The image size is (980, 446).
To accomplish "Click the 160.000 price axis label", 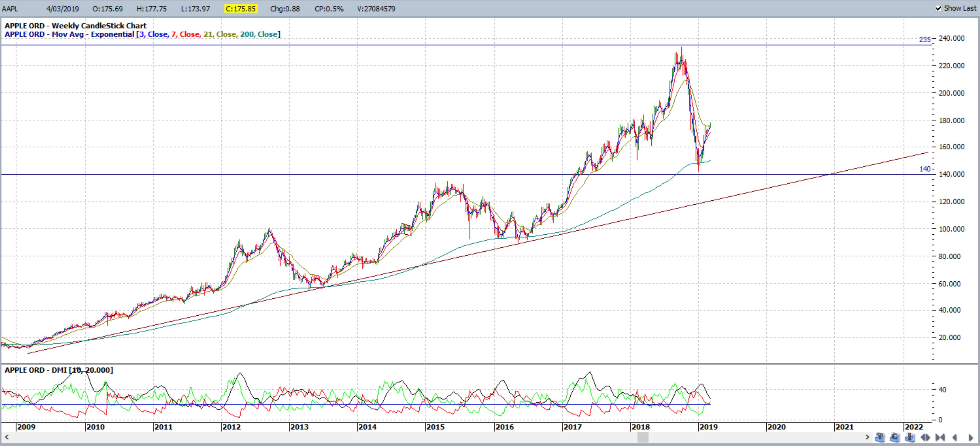I will pyautogui.click(x=951, y=146).
